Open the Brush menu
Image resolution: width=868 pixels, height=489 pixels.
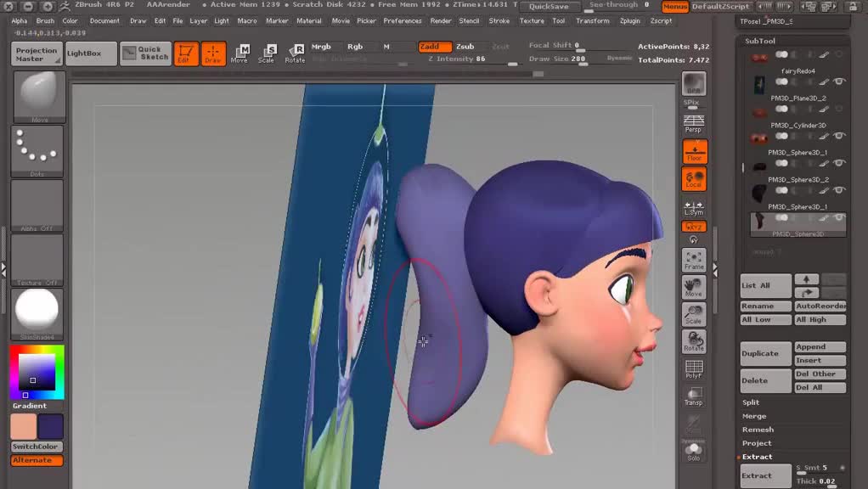coord(45,21)
